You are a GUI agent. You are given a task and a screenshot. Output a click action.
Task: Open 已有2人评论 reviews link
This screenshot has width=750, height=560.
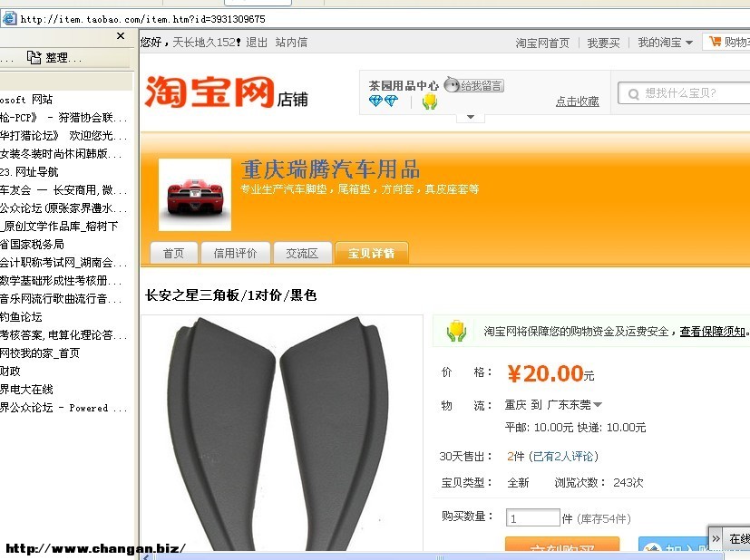click(x=563, y=457)
